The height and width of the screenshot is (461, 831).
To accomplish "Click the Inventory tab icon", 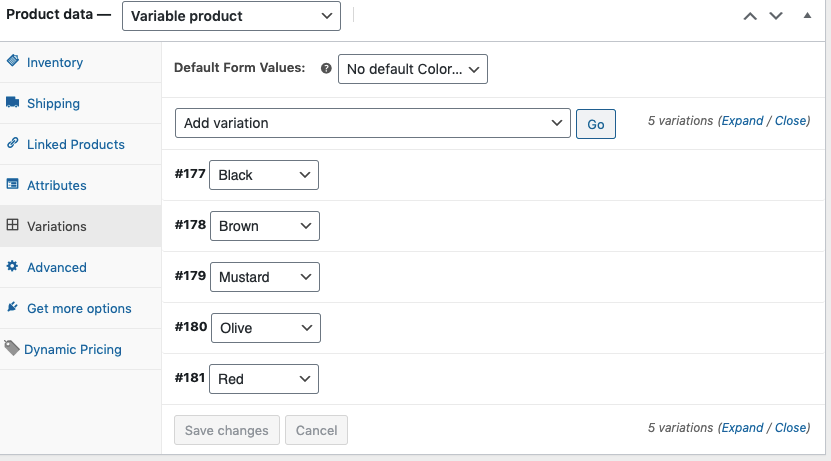I will tap(13, 61).
